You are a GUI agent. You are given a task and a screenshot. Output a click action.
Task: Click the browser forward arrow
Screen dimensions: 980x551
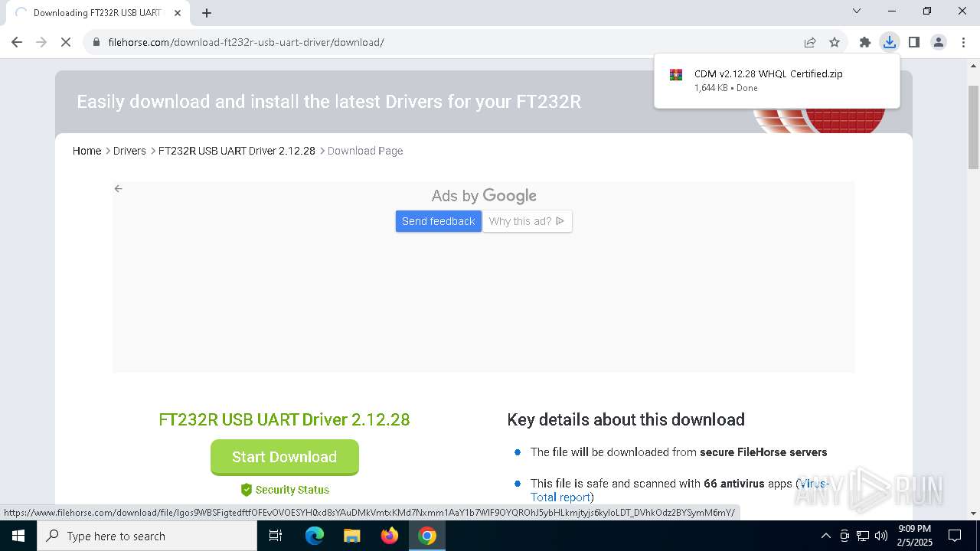(x=41, y=42)
